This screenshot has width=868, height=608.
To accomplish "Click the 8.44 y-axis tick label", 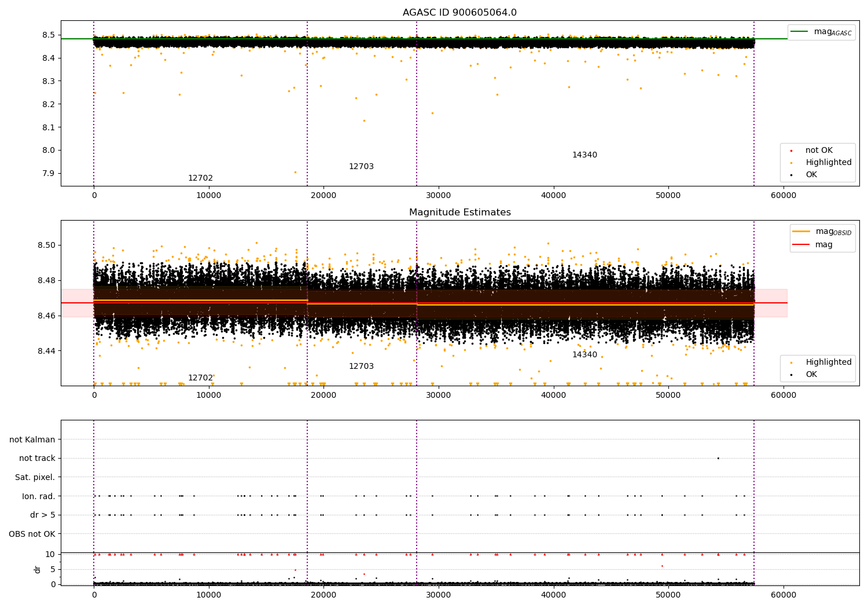I will pos(46,351).
